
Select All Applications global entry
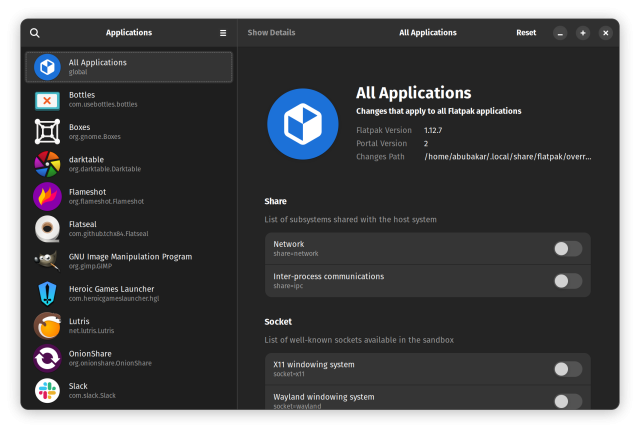tap(129, 67)
